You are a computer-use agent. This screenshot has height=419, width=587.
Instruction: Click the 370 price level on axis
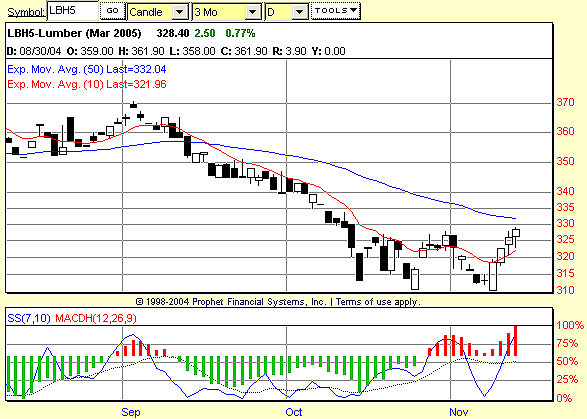coord(565,102)
